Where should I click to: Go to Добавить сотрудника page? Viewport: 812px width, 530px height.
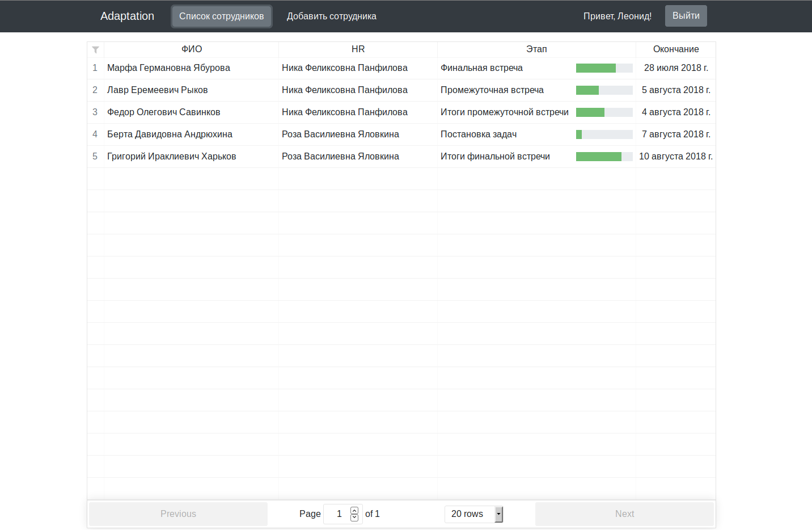pos(332,16)
